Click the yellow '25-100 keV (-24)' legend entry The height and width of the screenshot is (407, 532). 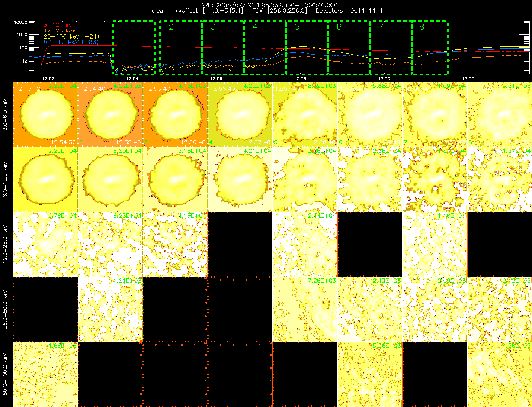pyautogui.click(x=71, y=37)
